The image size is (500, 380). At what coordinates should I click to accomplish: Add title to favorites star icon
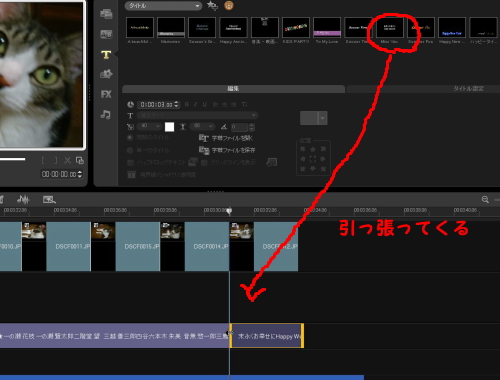[212, 5]
